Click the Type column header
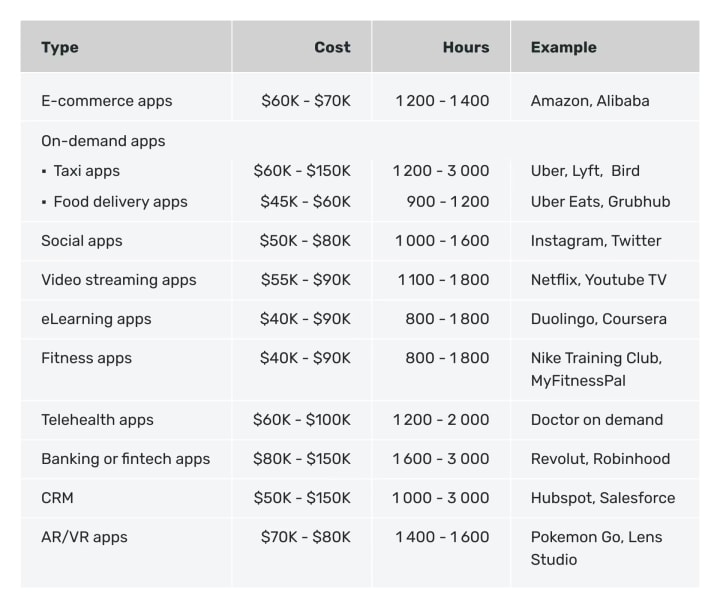 [x=60, y=47]
